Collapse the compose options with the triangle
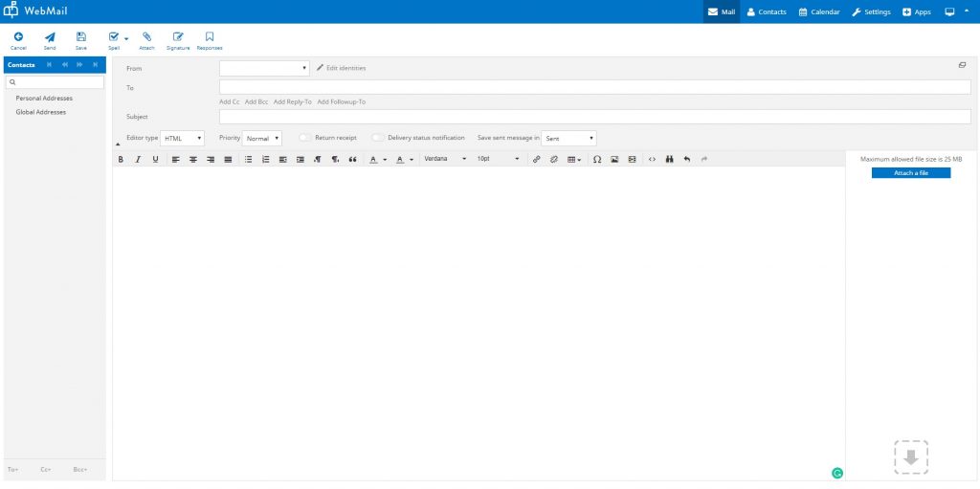Image resolution: width=980 pixels, height=489 pixels. pos(118,144)
